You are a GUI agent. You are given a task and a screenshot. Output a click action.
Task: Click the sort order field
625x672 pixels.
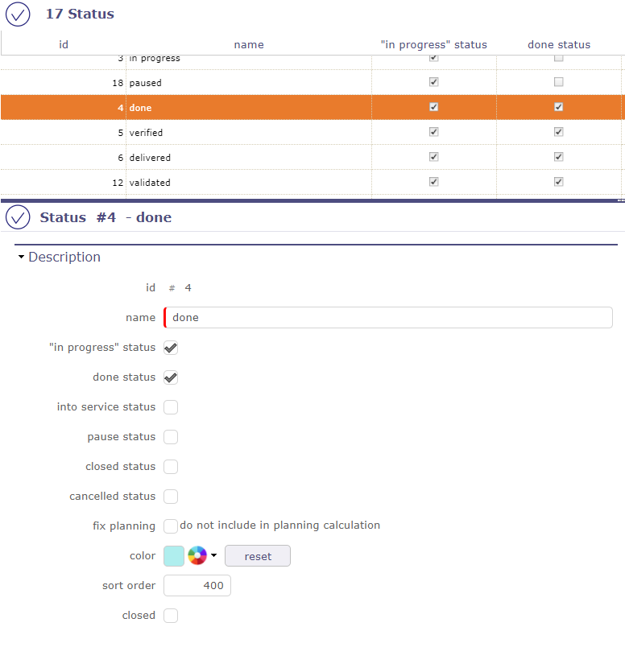coord(197,586)
